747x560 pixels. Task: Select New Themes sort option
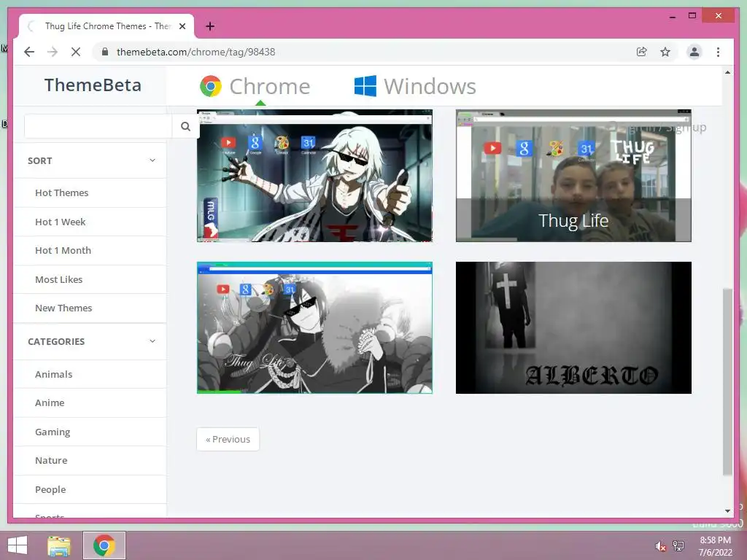(63, 308)
